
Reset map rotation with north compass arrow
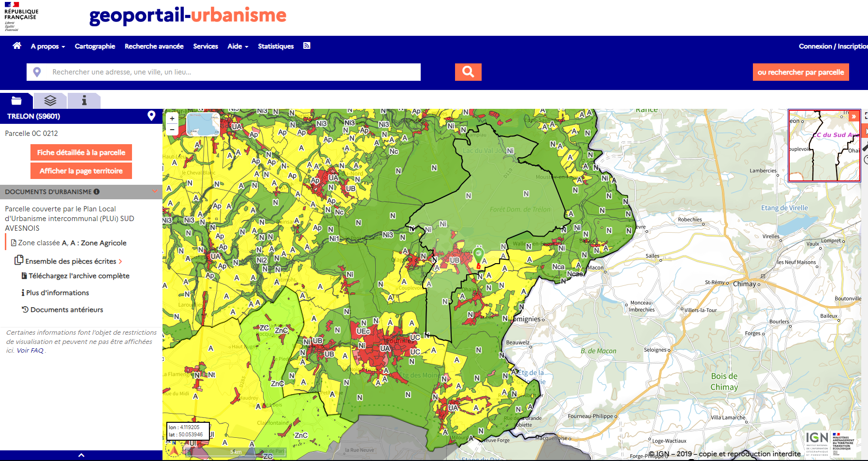click(174, 449)
